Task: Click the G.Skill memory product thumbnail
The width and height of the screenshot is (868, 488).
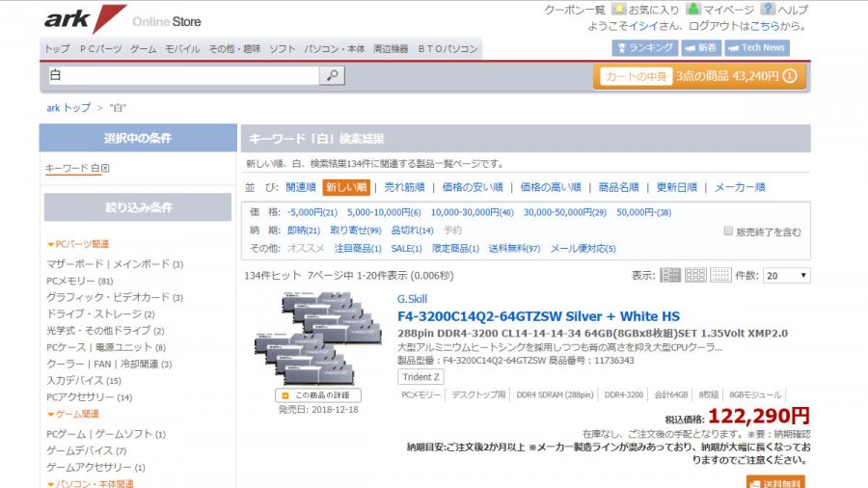Action: (317, 339)
